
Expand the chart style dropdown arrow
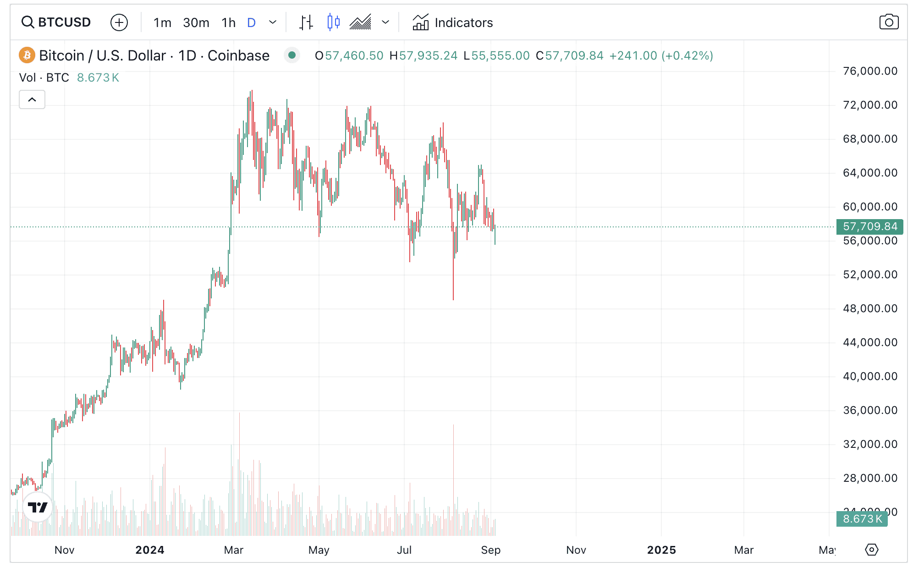point(385,22)
